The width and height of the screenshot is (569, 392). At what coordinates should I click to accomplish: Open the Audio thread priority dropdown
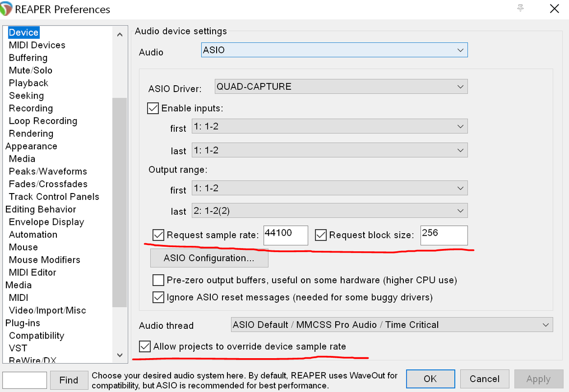point(392,324)
